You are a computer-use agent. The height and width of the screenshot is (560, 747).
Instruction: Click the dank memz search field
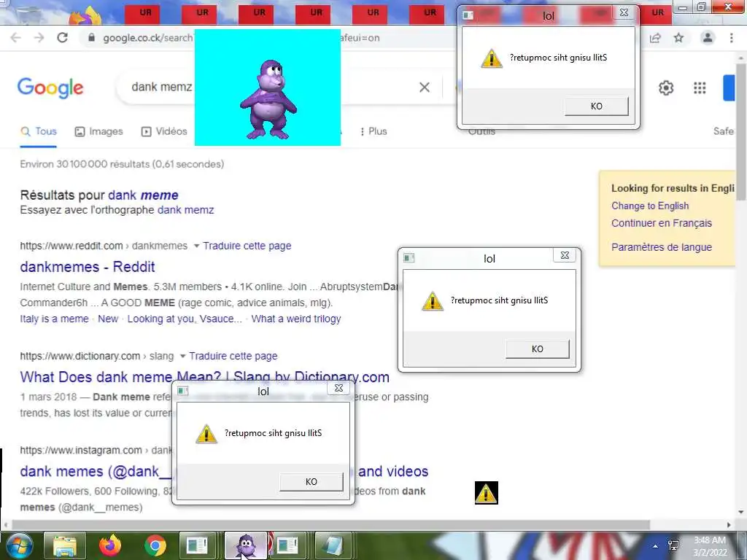point(162,87)
